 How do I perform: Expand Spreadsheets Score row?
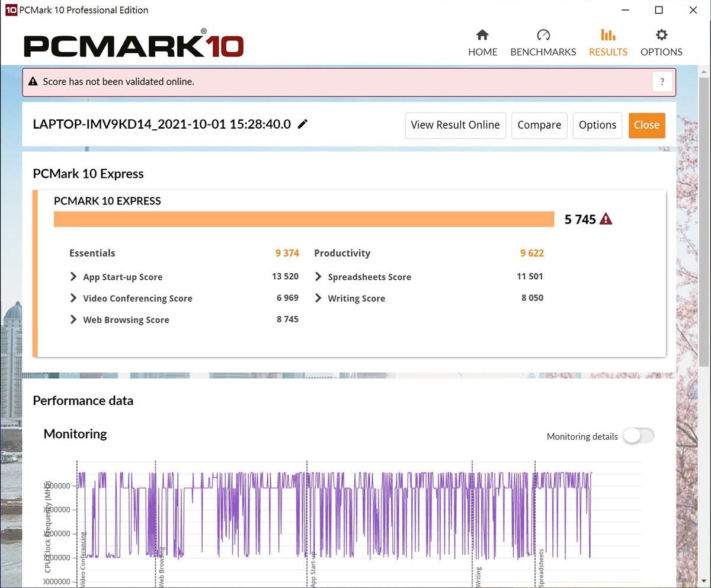pyautogui.click(x=318, y=277)
